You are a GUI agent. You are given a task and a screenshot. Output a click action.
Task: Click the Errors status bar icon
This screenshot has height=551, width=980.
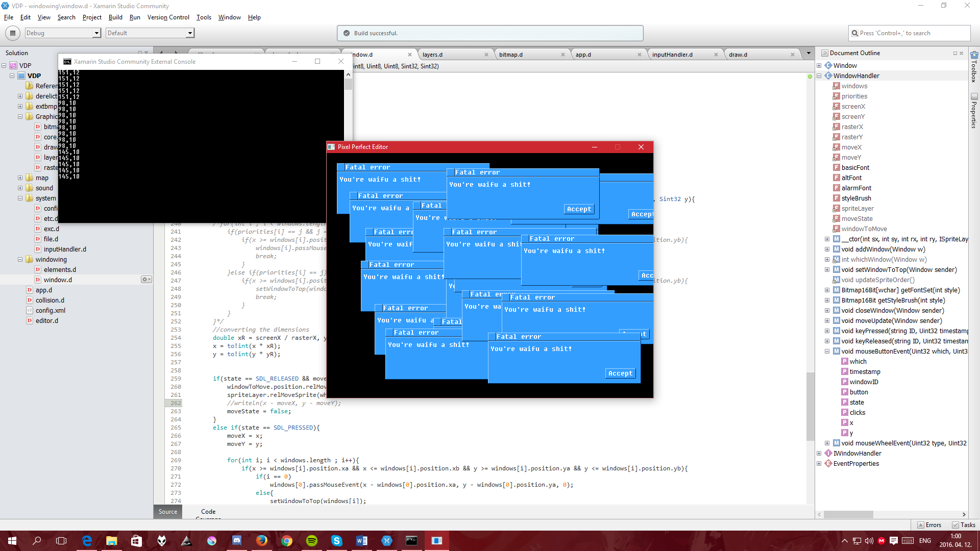coord(929,525)
